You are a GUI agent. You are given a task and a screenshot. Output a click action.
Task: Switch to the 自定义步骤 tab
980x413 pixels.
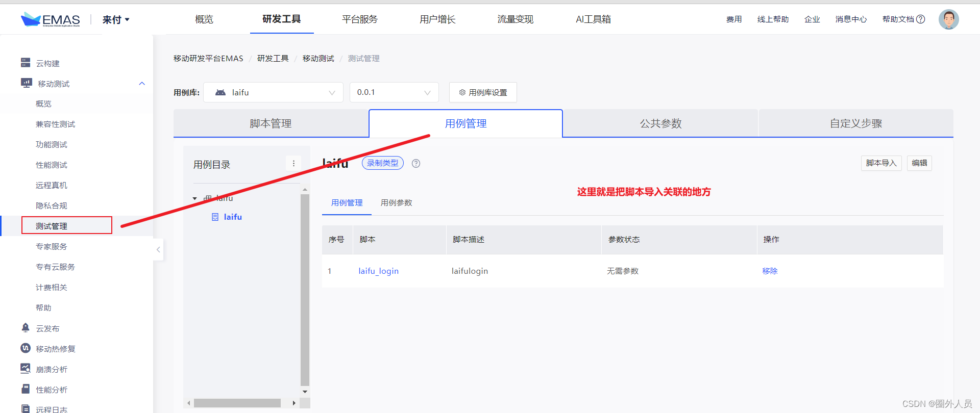click(856, 123)
